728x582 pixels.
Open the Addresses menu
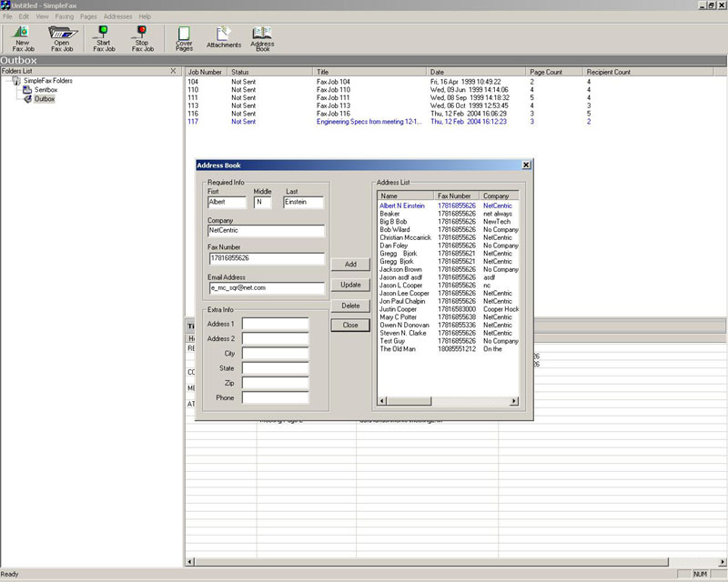(117, 16)
